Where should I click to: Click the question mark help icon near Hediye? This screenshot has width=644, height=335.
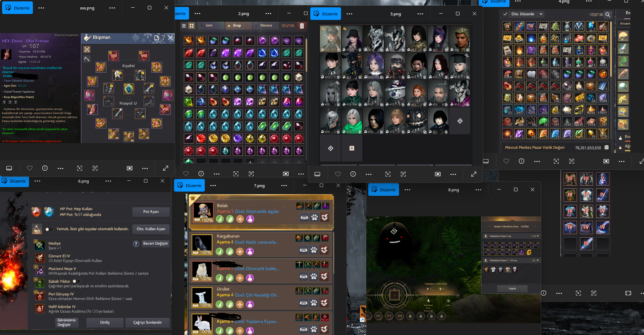(136, 244)
